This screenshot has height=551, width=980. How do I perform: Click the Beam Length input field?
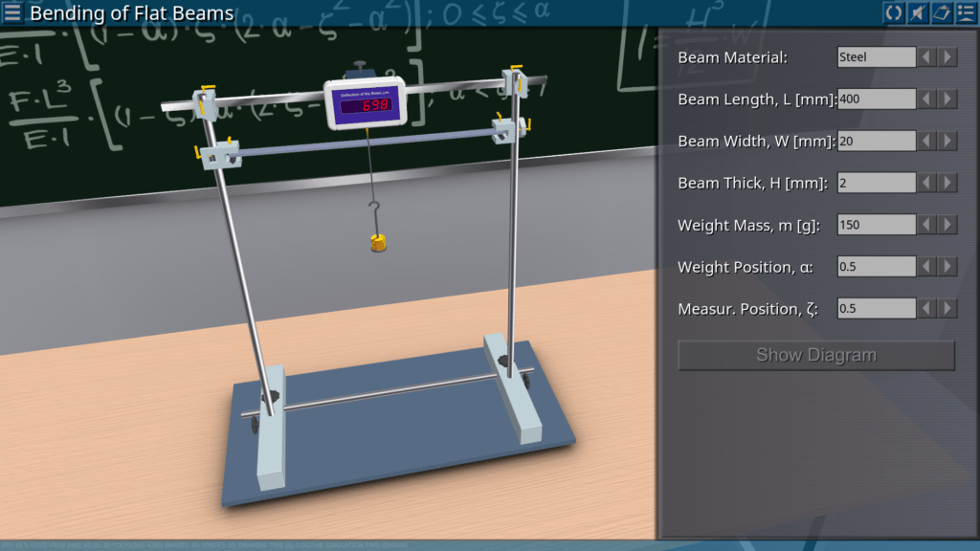click(876, 99)
